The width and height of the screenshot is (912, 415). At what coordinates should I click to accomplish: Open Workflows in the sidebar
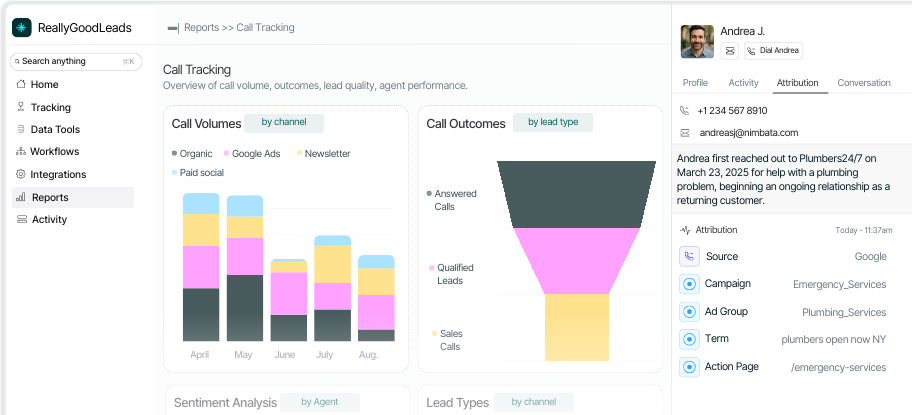[54, 152]
